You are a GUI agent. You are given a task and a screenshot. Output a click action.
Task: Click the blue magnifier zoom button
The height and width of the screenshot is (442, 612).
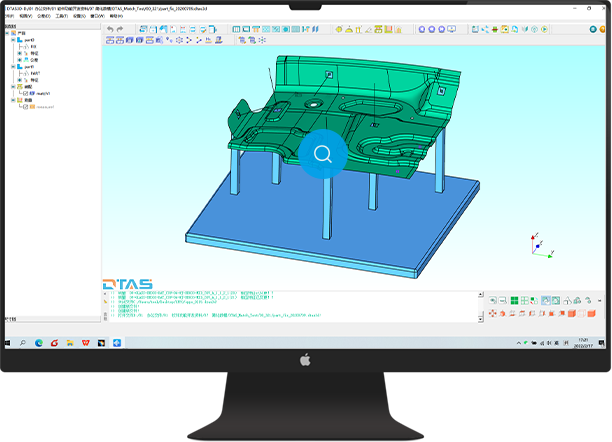click(323, 154)
